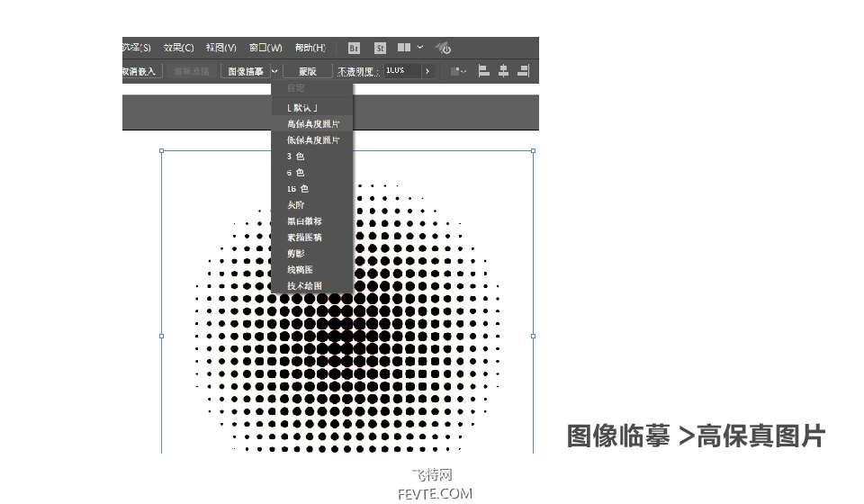Click the arrange documents layout icon
The image size is (864, 504).
pyautogui.click(x=404, y=48)
